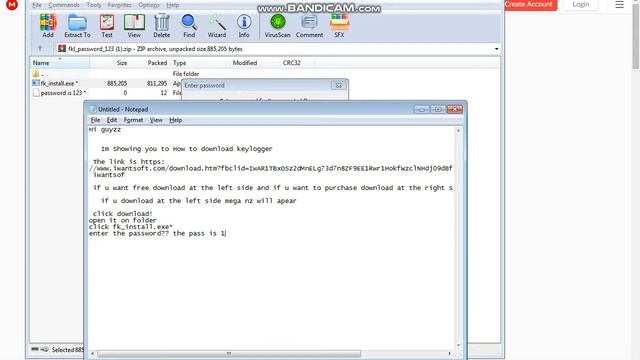Sort by Modified column header

[245, 63]
